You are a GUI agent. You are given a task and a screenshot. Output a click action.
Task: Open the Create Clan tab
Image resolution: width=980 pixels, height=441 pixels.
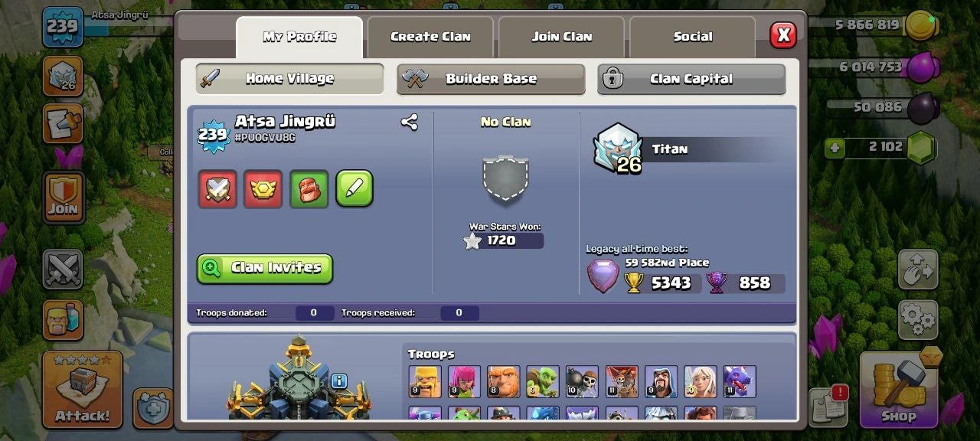(430, 37)
